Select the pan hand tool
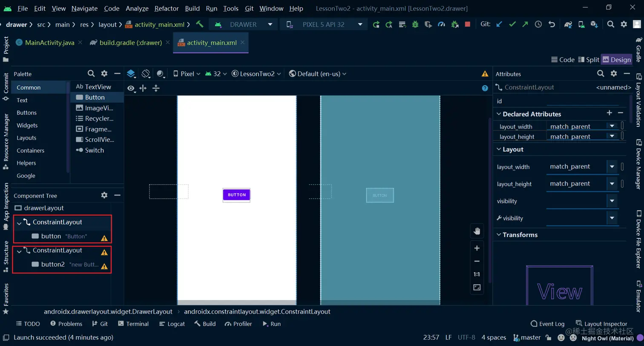This screenshot has height=346, width=644. [477, 231]
